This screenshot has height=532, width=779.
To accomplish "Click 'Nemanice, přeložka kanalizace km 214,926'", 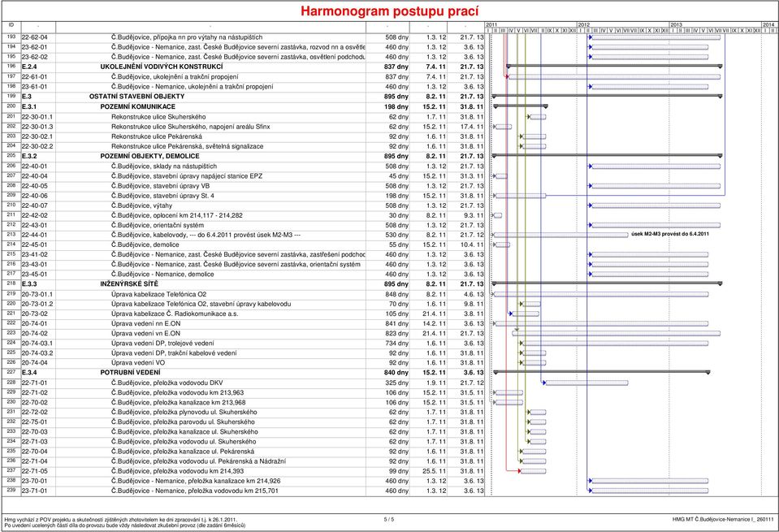I will coord(196,481).
